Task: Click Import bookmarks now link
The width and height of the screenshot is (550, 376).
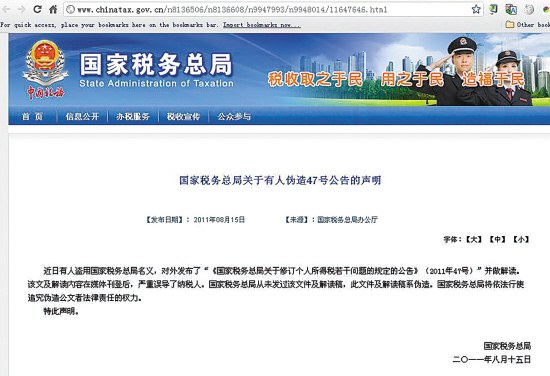Action: click(x=262, y=25)
